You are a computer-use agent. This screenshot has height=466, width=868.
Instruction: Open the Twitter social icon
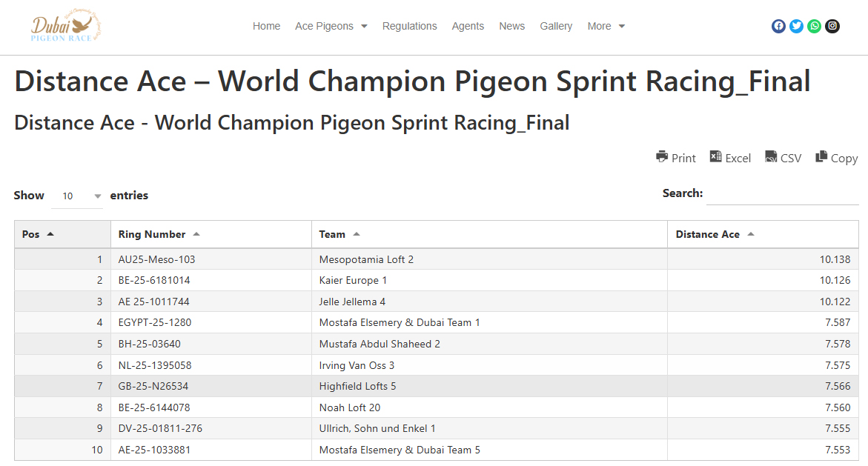[x=796, y=26]
